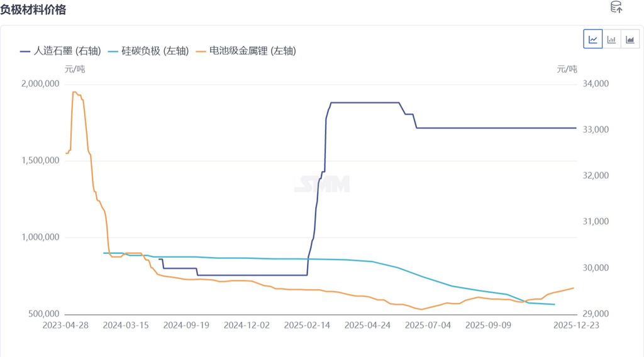Screen dimensions: 644x357
Task: Select the 2023-04-28 date label
Action: (65, 326)
